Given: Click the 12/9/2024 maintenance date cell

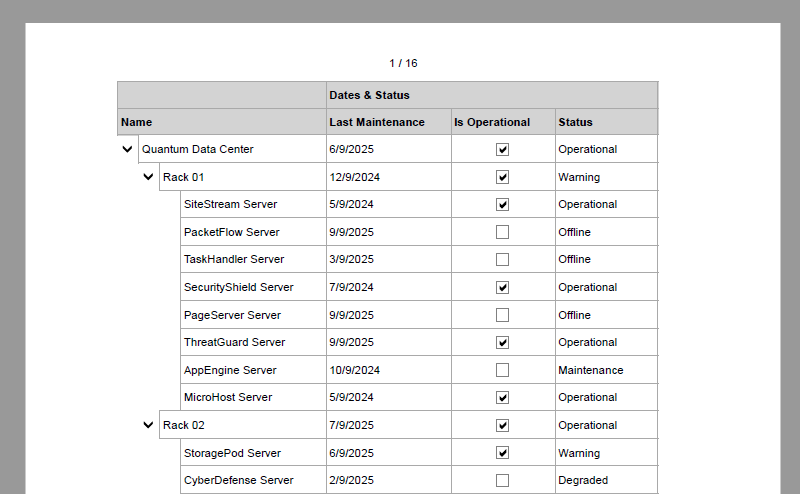Looking at the screenshot, I should point(389,177).
